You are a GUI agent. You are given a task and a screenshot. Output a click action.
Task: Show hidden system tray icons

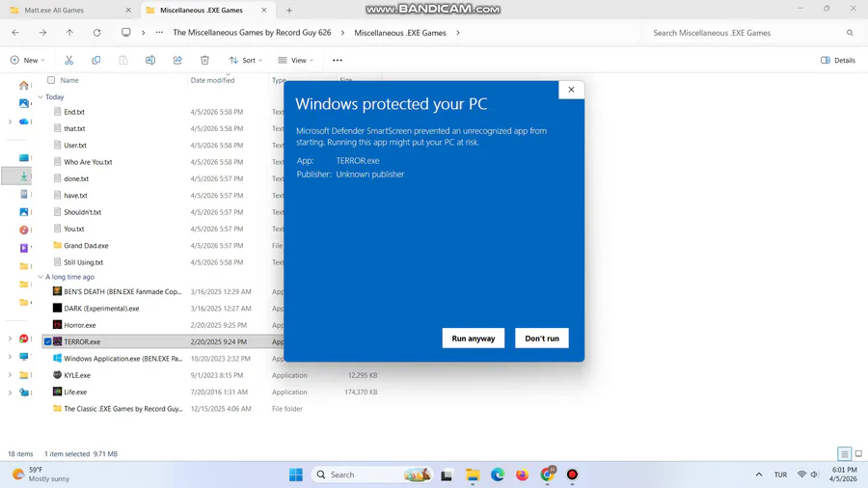pyautogui.click(x=759, y=474)
